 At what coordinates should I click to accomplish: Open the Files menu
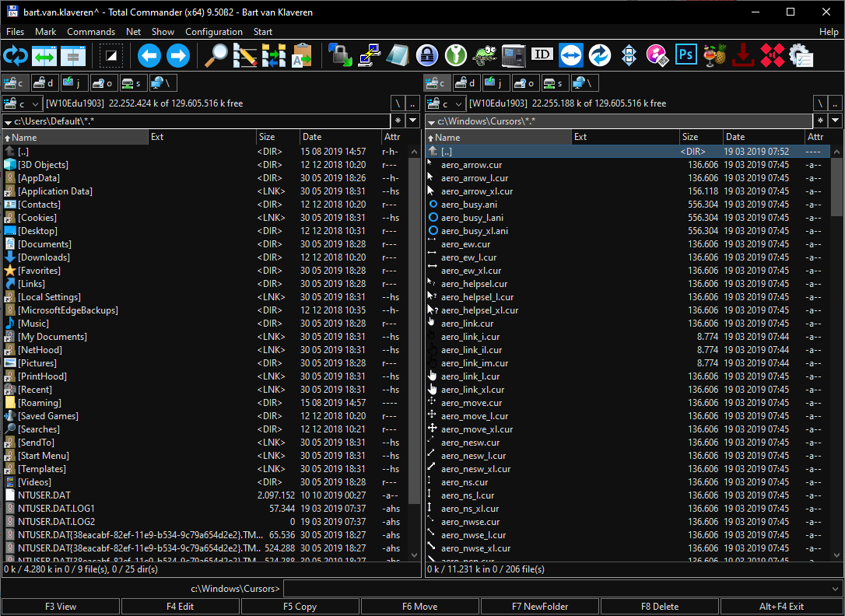tap(15, 32)
